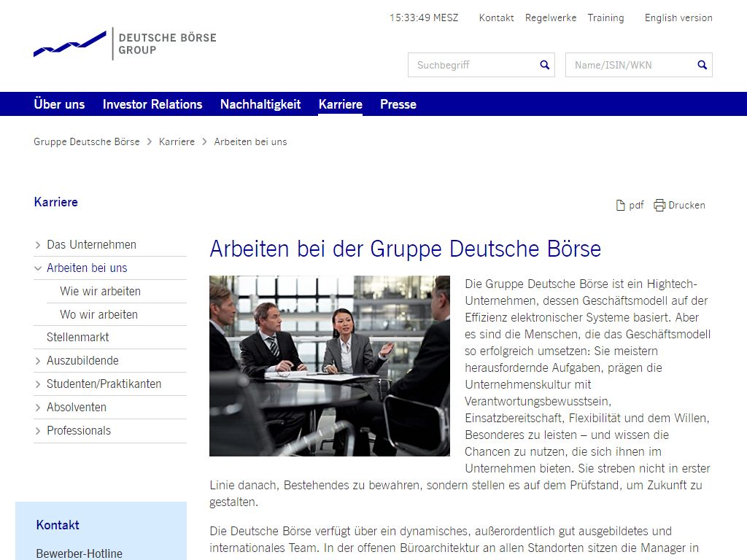Go to Gruppe Deutsche Börse breadcrumb
Screen dimensions: 747x560
pos(87,142)
